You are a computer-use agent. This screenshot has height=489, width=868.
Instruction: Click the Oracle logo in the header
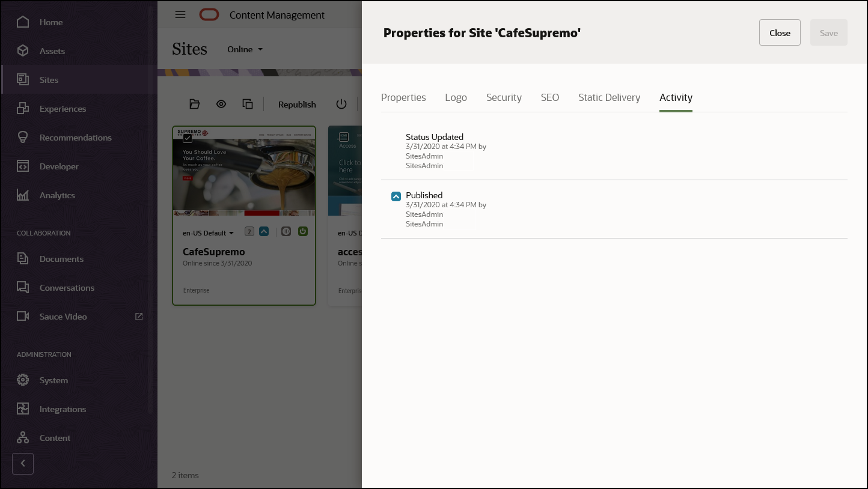click(210, 15)
